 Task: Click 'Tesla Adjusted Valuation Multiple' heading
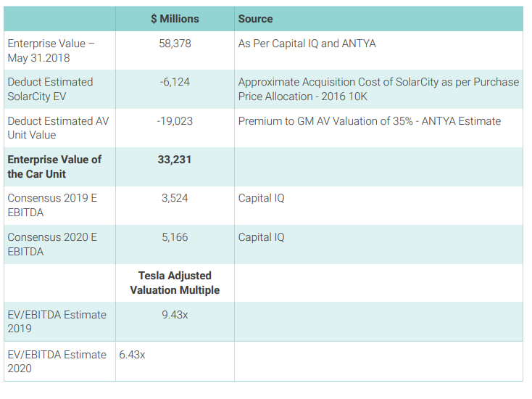(175, 282)
